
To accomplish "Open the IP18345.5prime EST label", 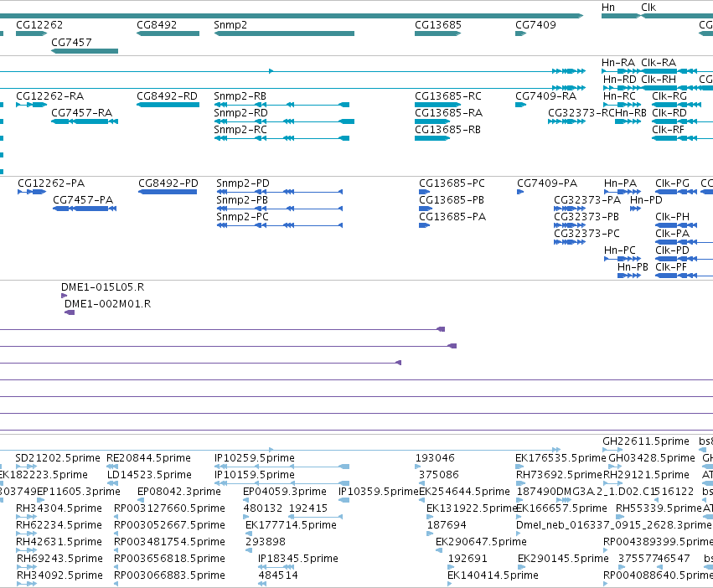I will pos(298,559).
